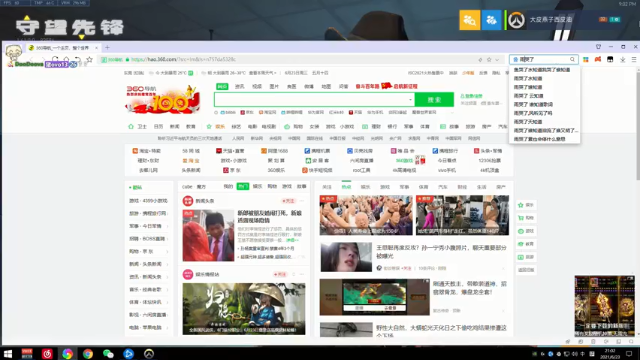Click bottom-right game advertisement thumbnail
Viewport: 640px width, 360px height.
coord(604,306)
